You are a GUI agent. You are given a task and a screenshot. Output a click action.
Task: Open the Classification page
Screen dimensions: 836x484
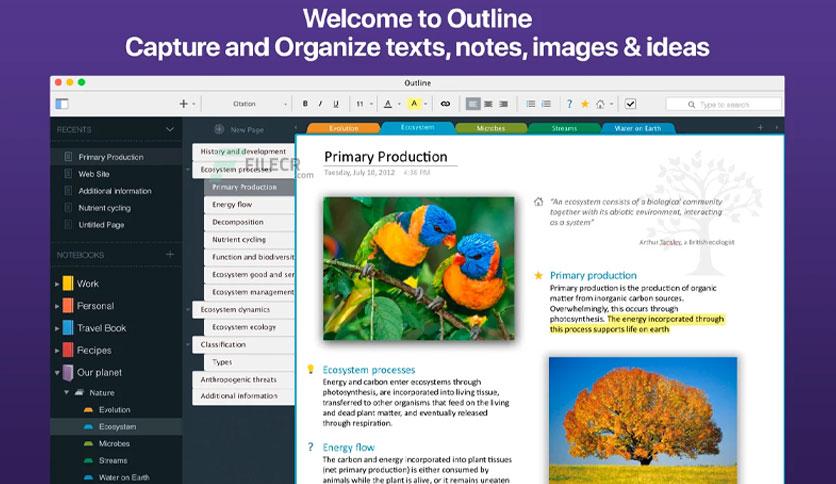(x=243, y=344)
